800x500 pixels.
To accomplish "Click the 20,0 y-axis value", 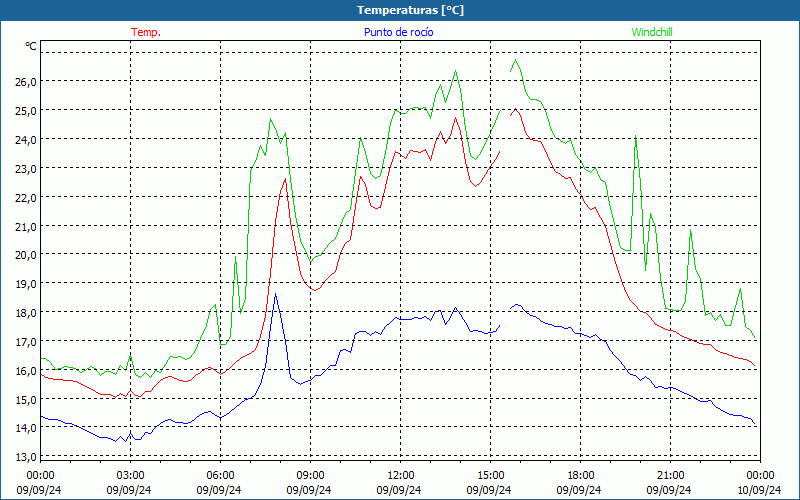I will click(24, 255).
